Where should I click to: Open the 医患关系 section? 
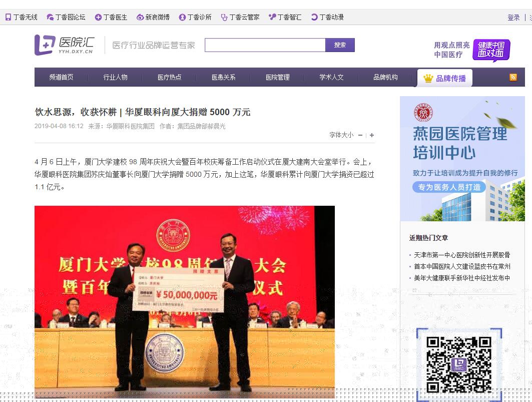click(223, 77)
